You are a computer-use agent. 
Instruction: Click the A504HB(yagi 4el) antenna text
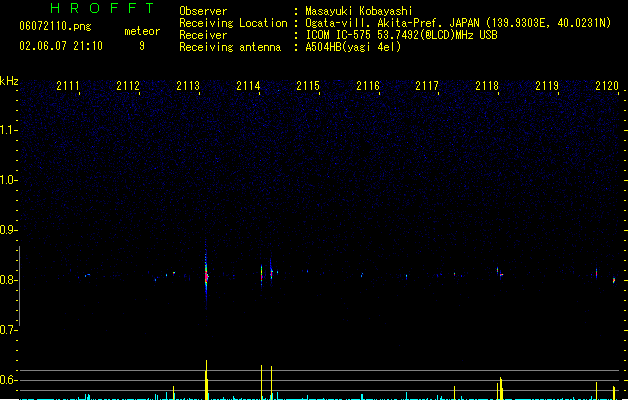coord(353,47)
